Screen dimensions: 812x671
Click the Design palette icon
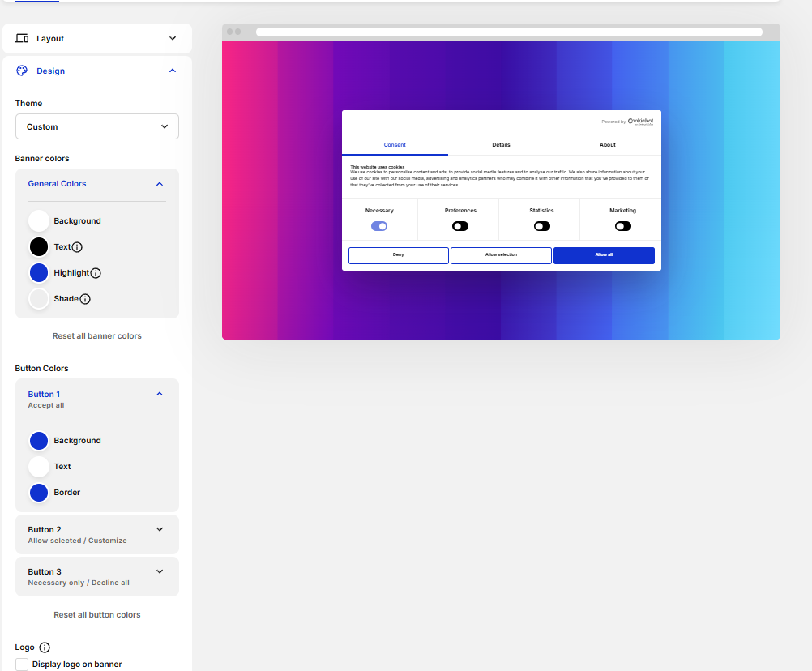coord(21,71)
